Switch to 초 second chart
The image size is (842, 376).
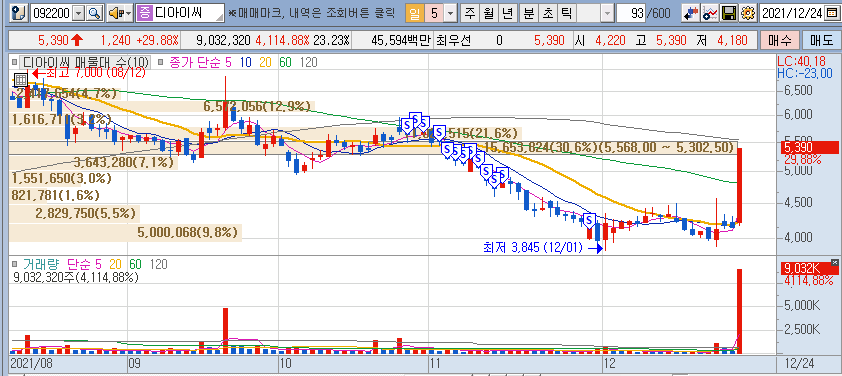547,13
